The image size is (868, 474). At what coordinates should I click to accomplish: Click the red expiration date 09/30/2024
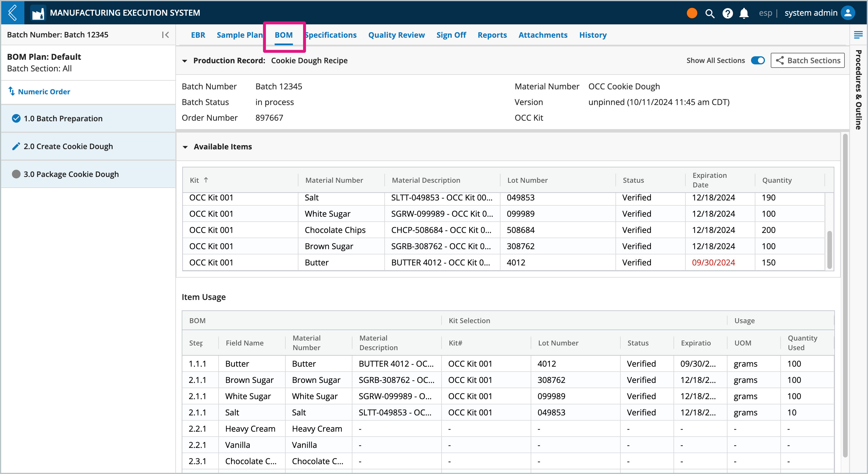(713, 262)
